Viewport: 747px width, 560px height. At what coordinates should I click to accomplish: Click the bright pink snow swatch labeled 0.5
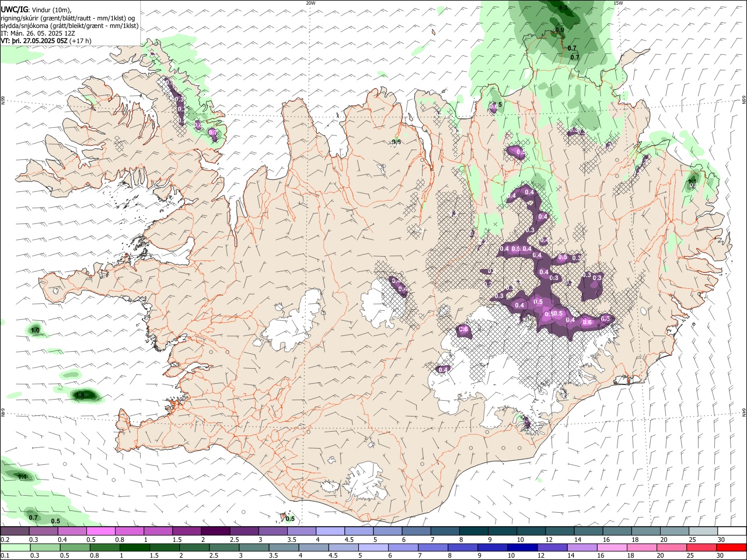(x=100, y=531)
